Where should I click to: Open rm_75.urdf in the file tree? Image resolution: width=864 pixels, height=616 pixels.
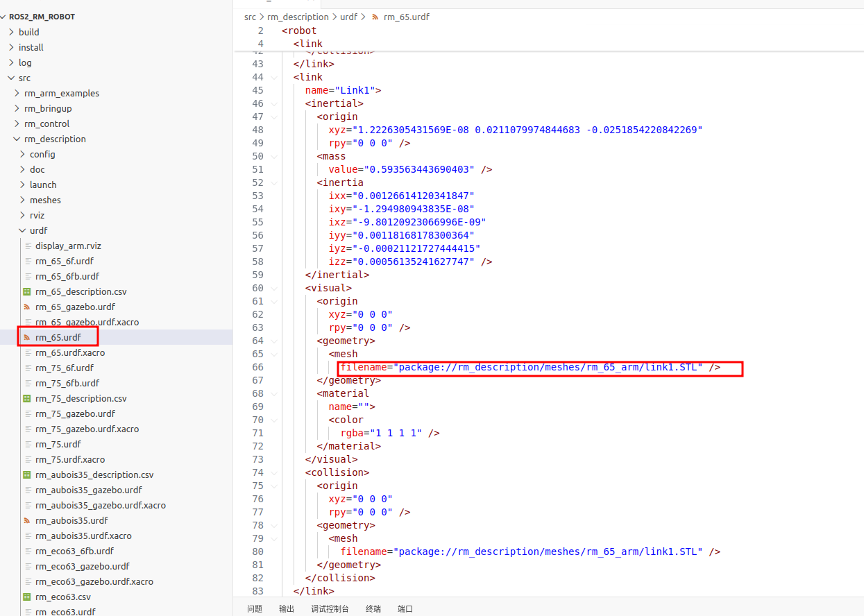58,444
